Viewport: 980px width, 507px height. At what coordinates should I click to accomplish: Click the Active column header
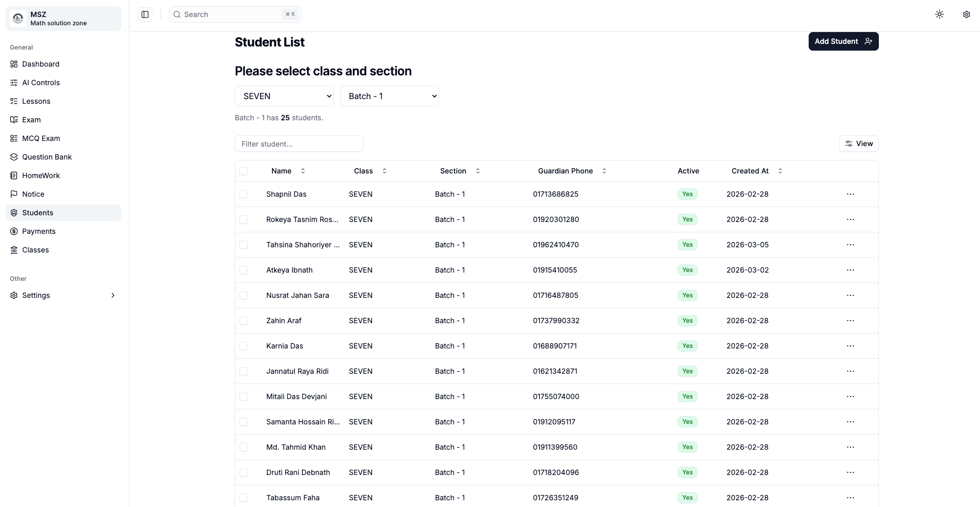point(688,171)
